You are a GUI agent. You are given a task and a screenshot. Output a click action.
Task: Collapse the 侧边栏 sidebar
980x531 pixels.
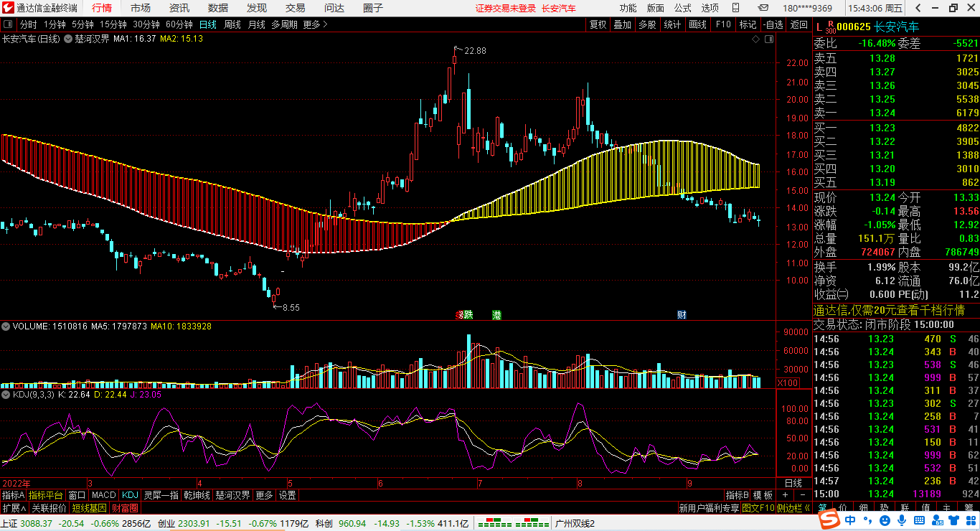[793, 508]
